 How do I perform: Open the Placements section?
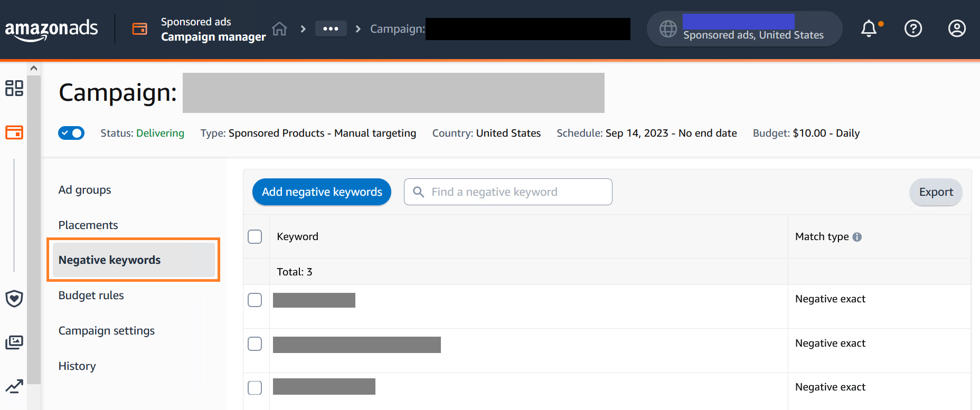88,225
